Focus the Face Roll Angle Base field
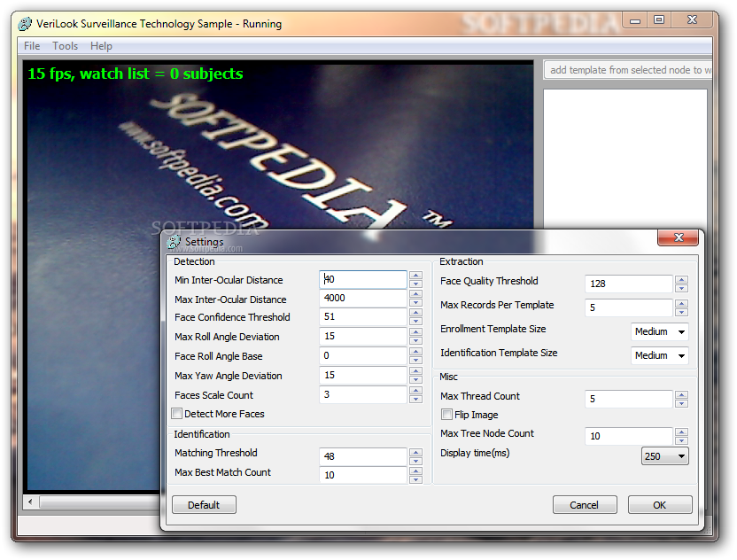Screen dimensions: 737x560 [x=363, y=356]
